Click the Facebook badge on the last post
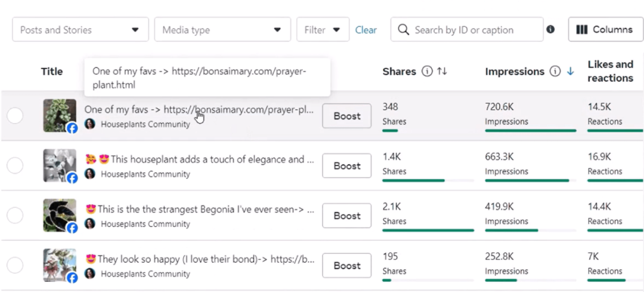Screen dimensions: 644x292 pos(72,278)
